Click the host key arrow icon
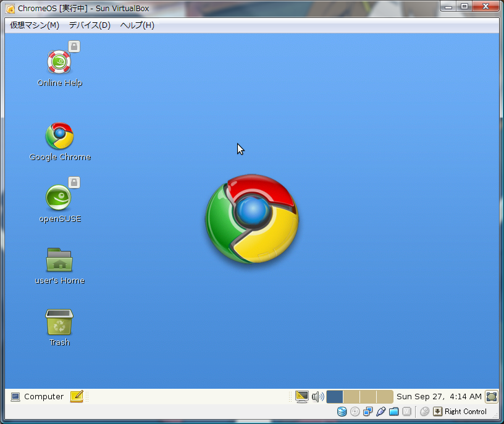This screenshot has height=424, width=504. tap(437, 412)
